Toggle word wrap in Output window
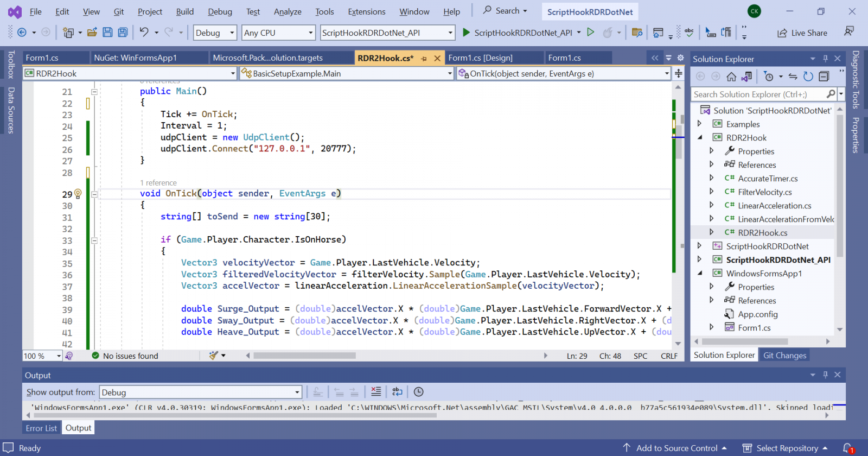 (x=397, y=392)
